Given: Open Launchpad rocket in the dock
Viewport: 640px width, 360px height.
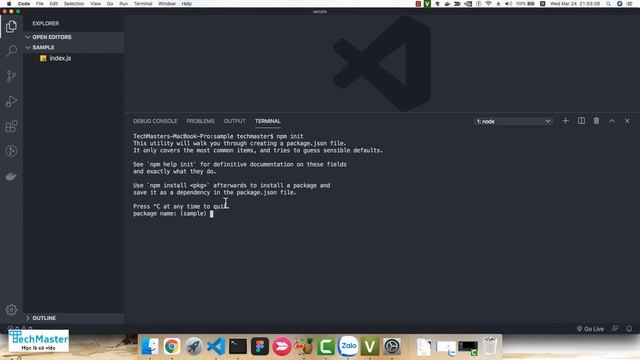Looking at the screenshot, I should click(194, 347).
